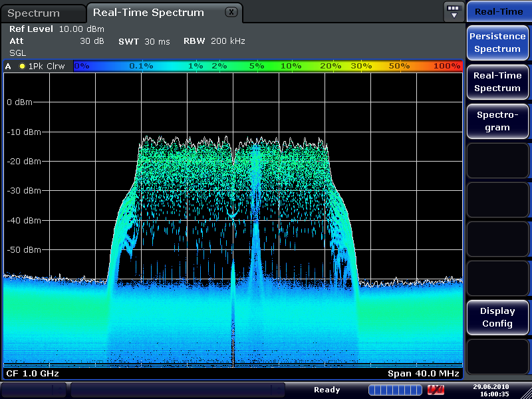Open the Spectrogram display
The width and height of the screenshot is (532, 399).
coord(497,120)
